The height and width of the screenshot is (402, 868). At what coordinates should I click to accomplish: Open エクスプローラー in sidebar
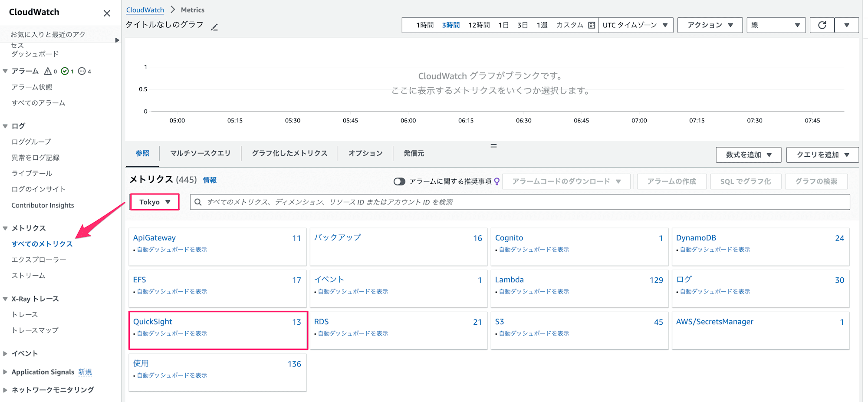pyautogui.click(x=39, y=260)
